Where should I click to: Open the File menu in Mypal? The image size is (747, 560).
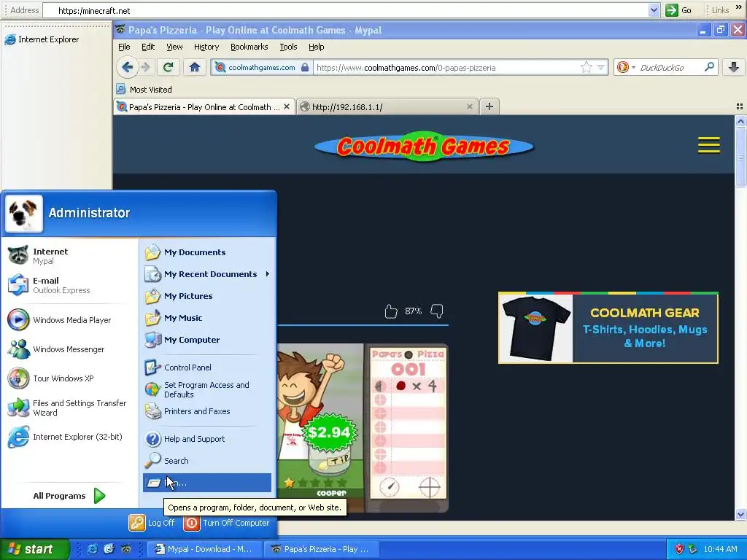point(124,47)
